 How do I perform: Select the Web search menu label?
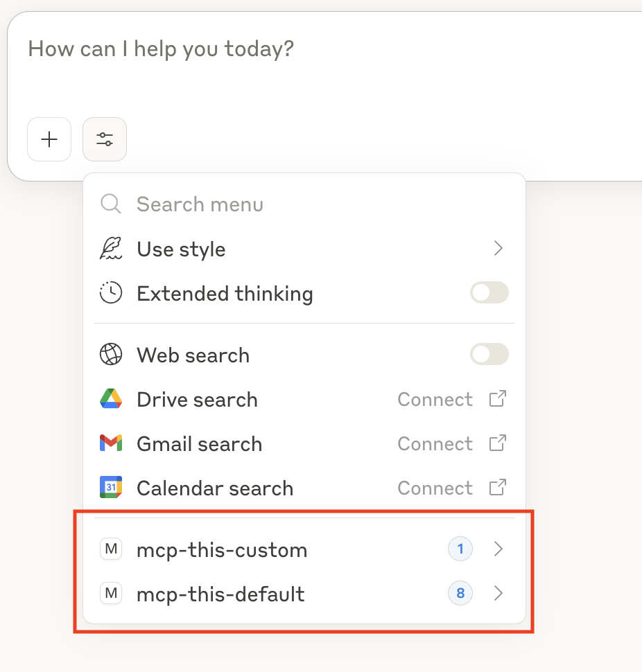(x=193, y=355)
